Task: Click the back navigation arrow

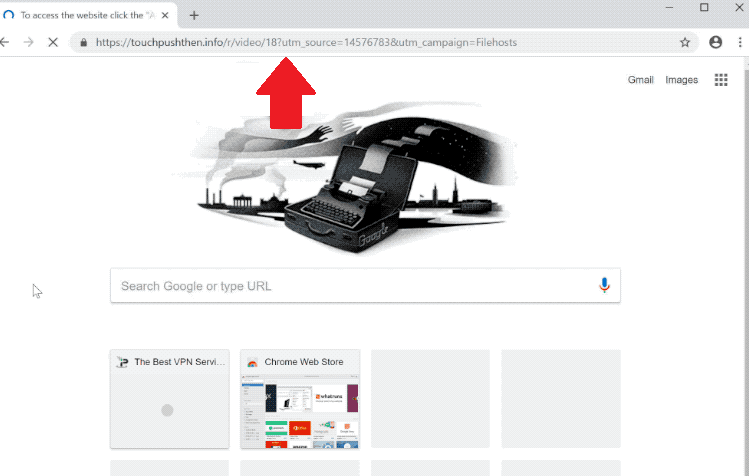Action: pyautogui.click(x=5, y=43)
